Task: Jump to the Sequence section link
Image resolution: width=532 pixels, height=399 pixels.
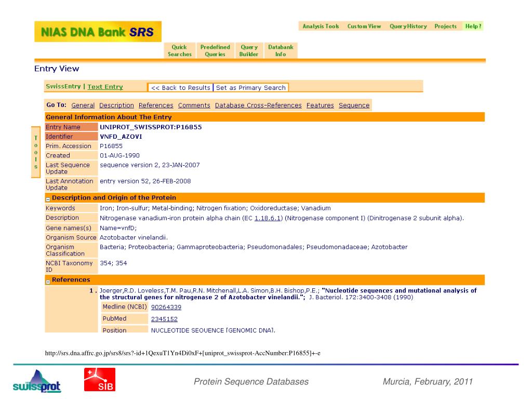Action: [354, 105]
